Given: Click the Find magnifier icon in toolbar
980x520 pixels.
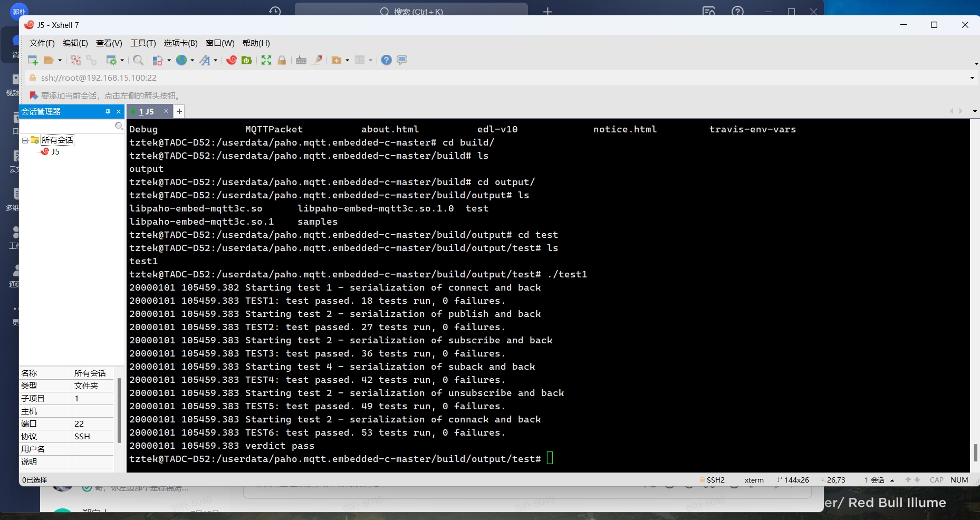Looking at the screenshot, I should tap(138, 60).
